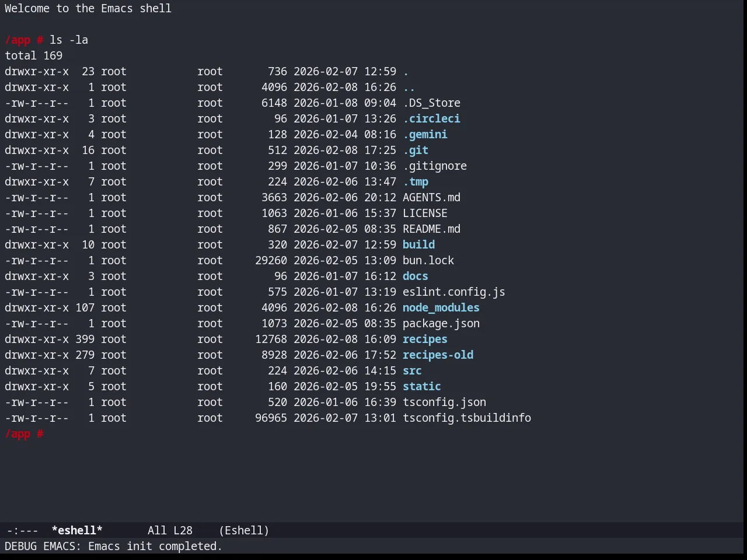Screen dimensions: 747x560
Task: Click the 8928 size of recipes-old
Action: coord(274,355)
